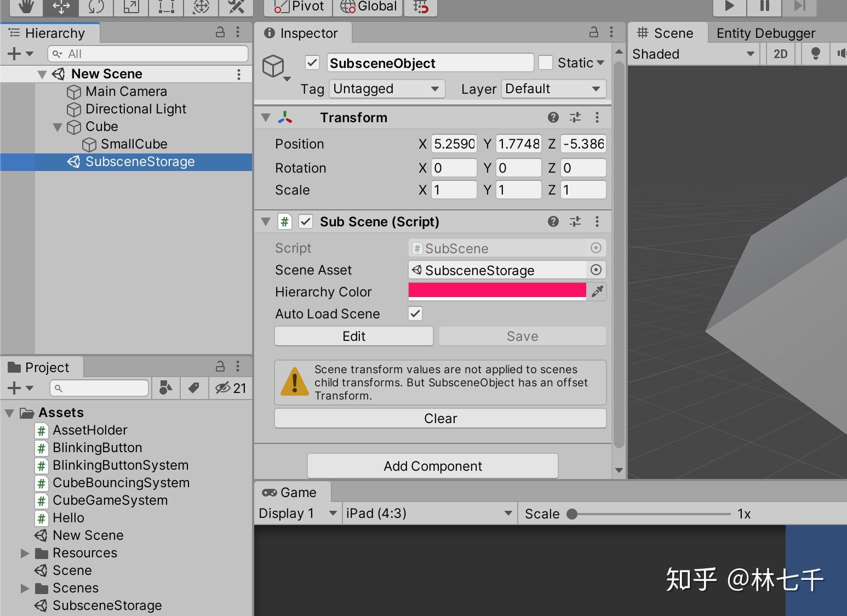Viewport: 847px width, 616px height.
Task: Collapse the Cube item in the Hierarchy
Action: click(x=58, y=127)
